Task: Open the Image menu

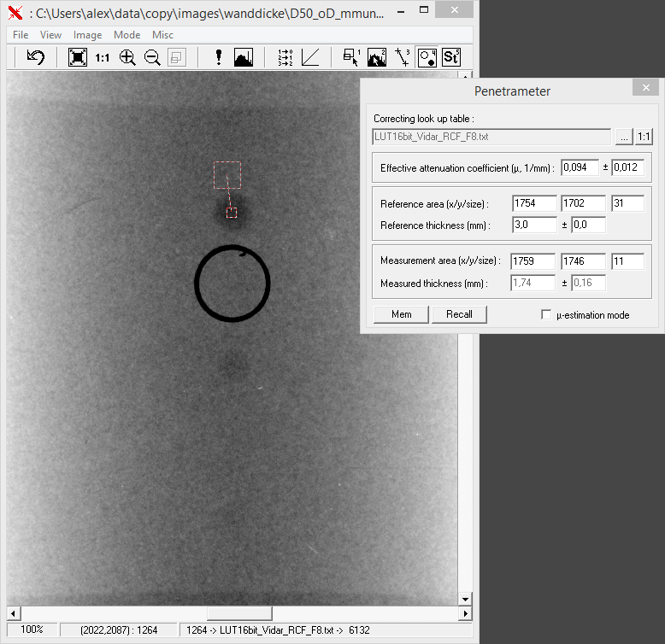Action: pyautogui.click(x=87, y=35)
